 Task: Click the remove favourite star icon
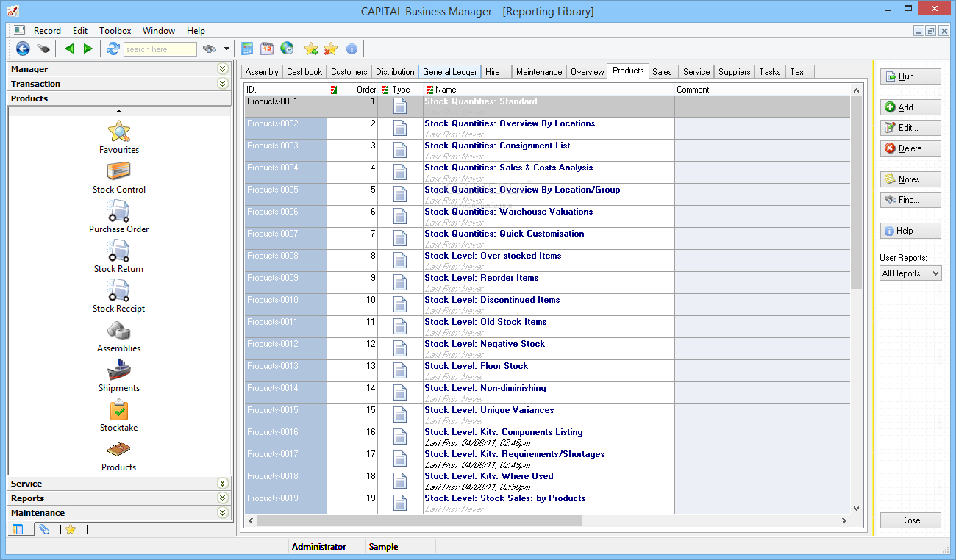[331, 49]
